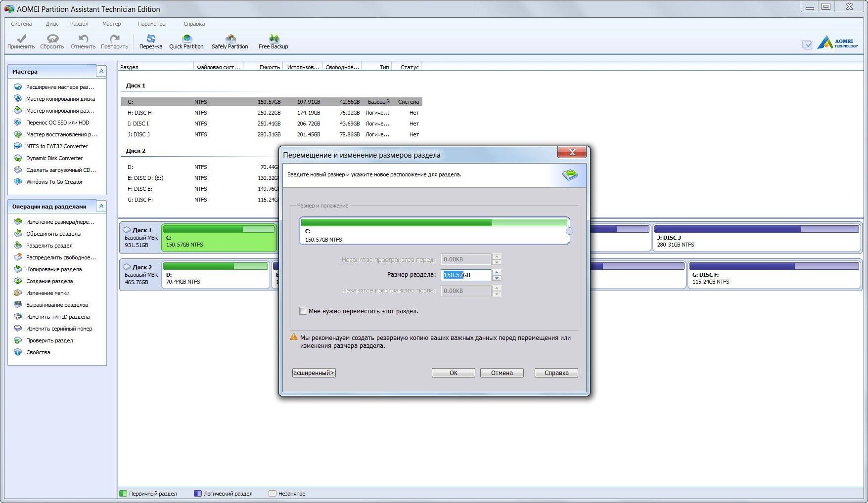
Task: Click the green back-arrow icon in dialog header
Action: [570, 174]
